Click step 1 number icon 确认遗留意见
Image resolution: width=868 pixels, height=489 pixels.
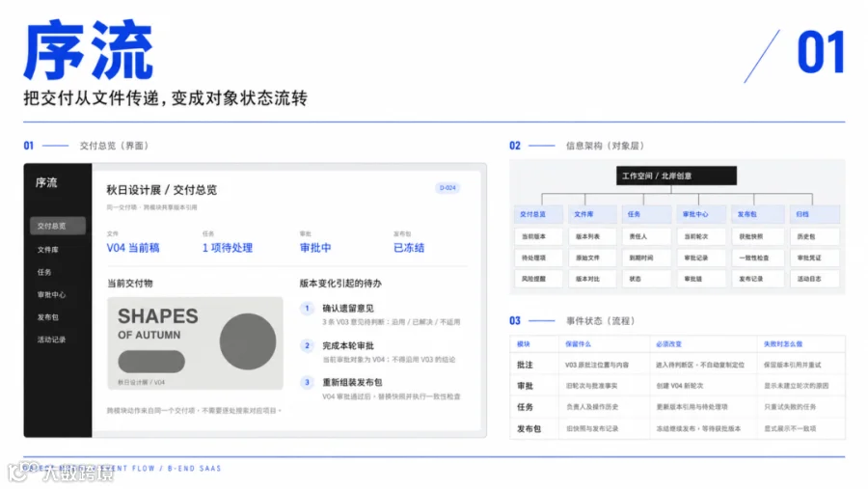[308, 309]
